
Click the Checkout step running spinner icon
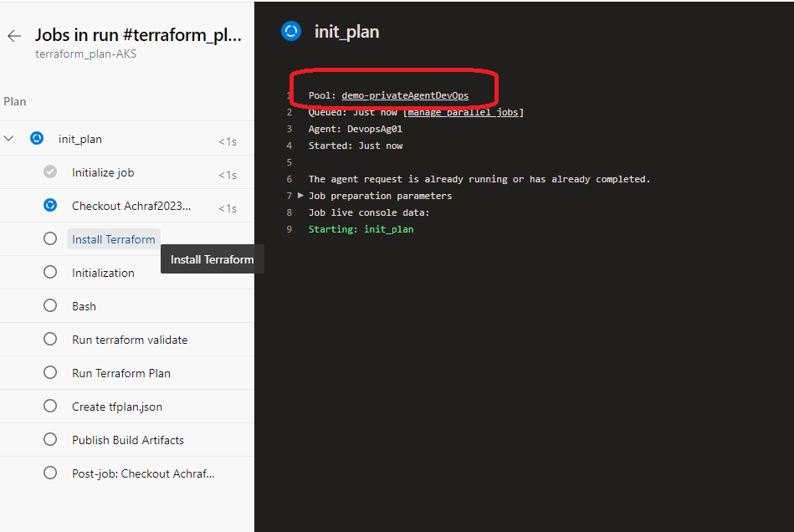[x=50, y=206]
